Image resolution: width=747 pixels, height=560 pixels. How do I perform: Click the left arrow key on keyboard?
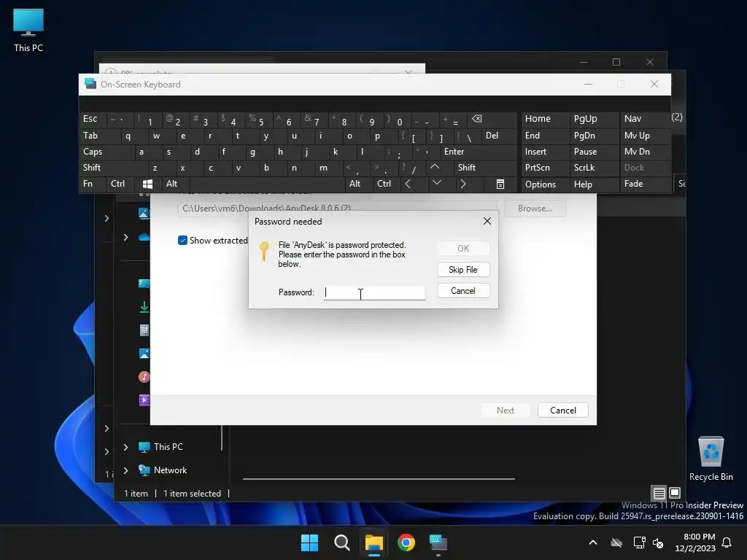click(409, 184)
